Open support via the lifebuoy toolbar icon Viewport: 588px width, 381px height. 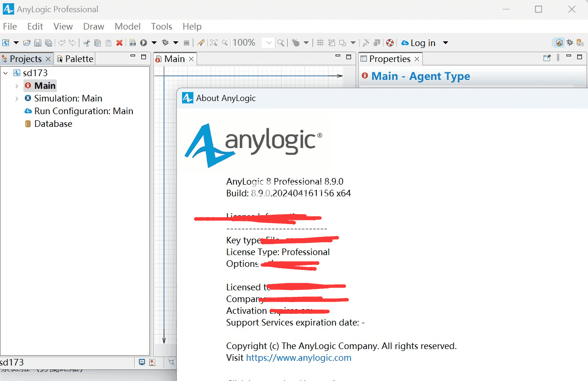click(390, 42)
